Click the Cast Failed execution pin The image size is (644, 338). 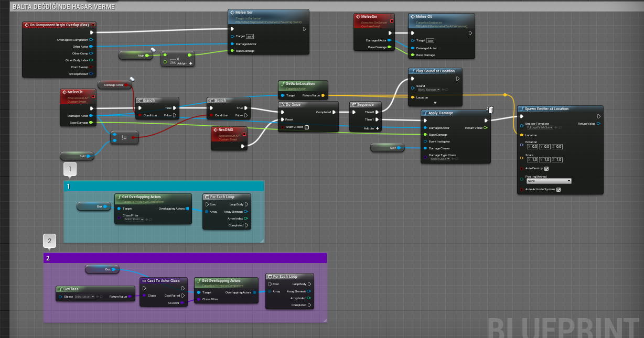coord(184,295)
